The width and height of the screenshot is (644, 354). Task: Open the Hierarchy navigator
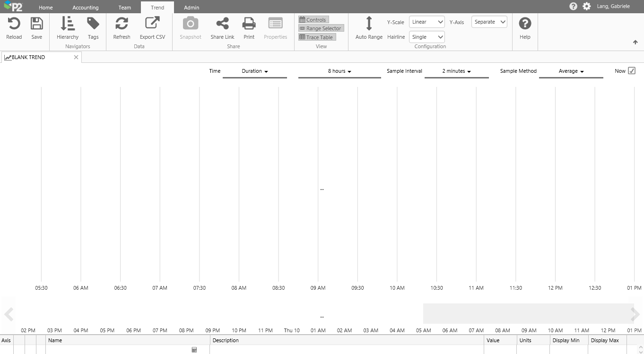point(68,24)
